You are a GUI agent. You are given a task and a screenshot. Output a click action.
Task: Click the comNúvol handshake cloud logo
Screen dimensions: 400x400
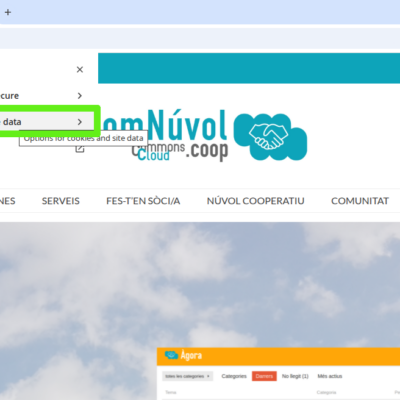(270, 136)
